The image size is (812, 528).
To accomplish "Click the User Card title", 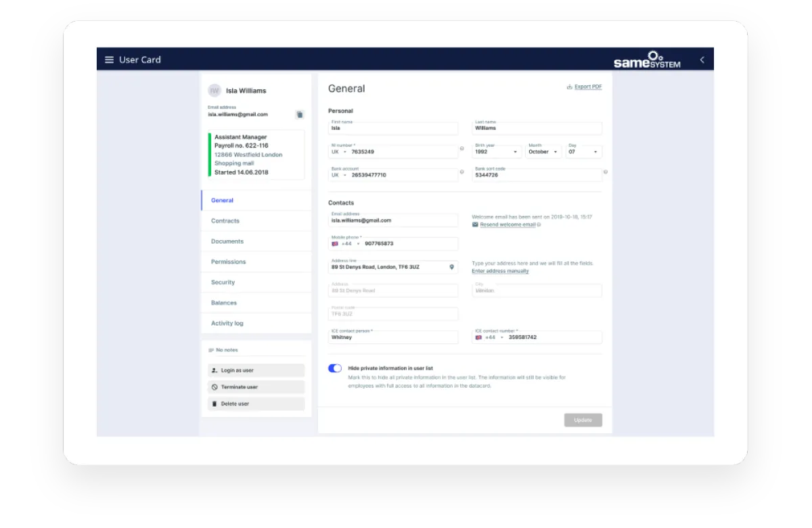I will [x=140, y=60].
